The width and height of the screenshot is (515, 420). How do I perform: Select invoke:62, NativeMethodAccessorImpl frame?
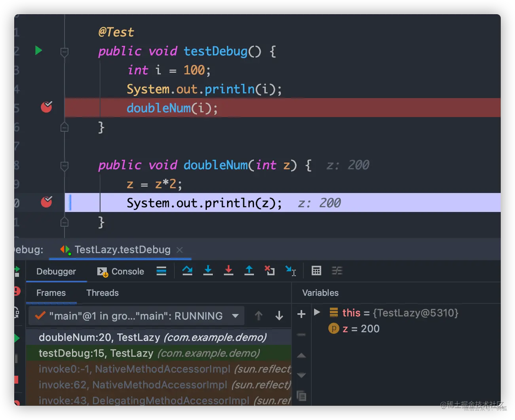coord(159,385)
